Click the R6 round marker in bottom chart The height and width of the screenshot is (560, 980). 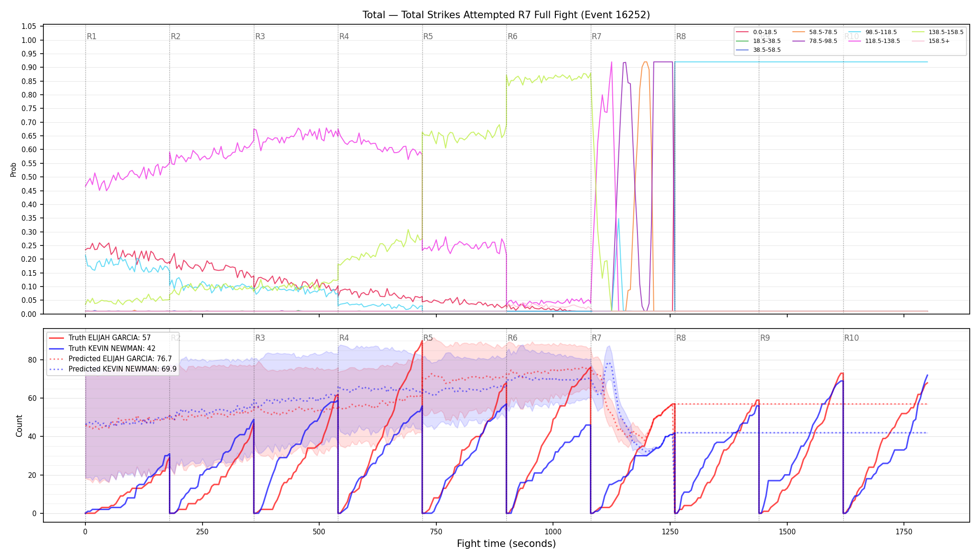tap(512, 338)
